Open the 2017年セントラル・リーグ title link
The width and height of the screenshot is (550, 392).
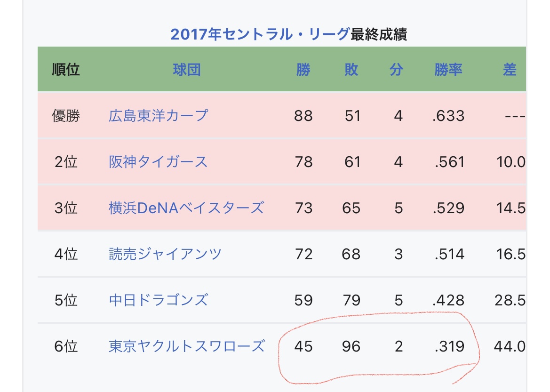tap(260, 34)
